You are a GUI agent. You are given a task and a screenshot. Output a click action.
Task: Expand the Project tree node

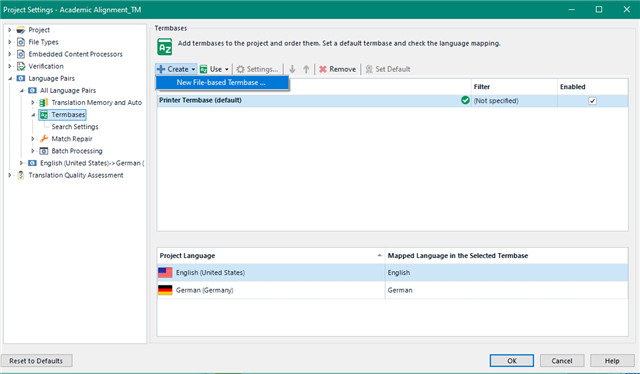coord(10,30)
